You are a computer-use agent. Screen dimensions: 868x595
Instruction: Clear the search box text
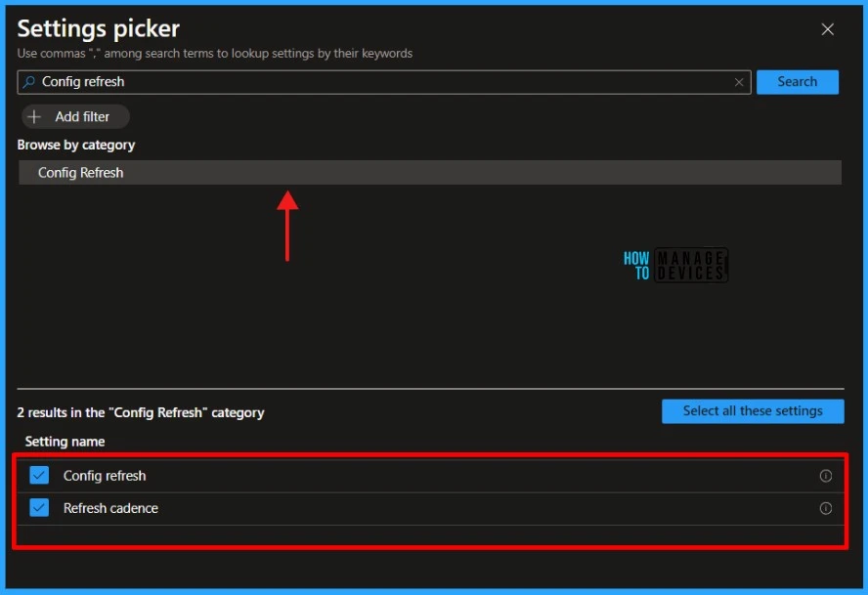point(738,82)
